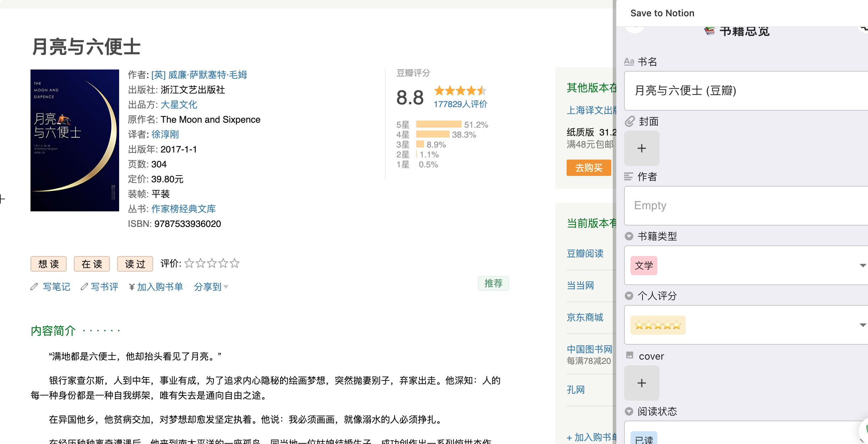The image size is (868, 444).
Task: Click the pencil icon beside 写书评
Action: tap(84, 287)
